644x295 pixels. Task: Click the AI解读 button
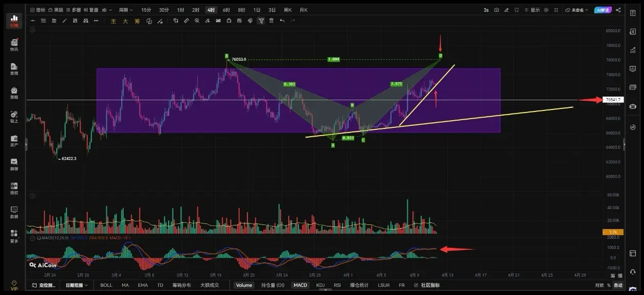pyautogui.click(x=603, y=10)
